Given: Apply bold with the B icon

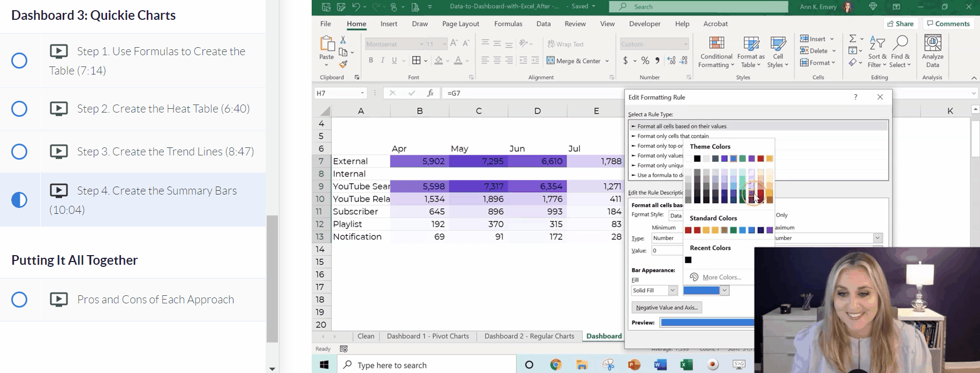Looking at the screenshot, I should pos(371,61).
